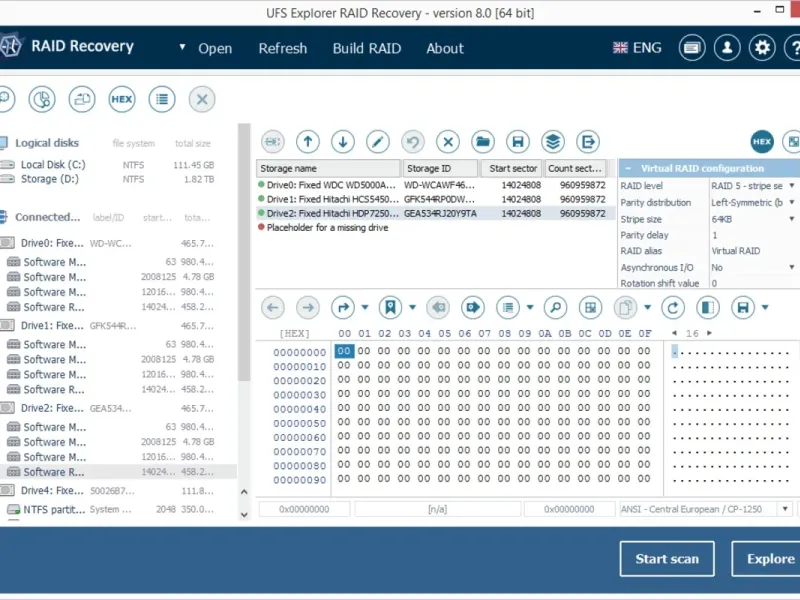Screen dimensions: 800x600
Task: Expand the Parity distribution dropdown
Action: coord(792,203)
